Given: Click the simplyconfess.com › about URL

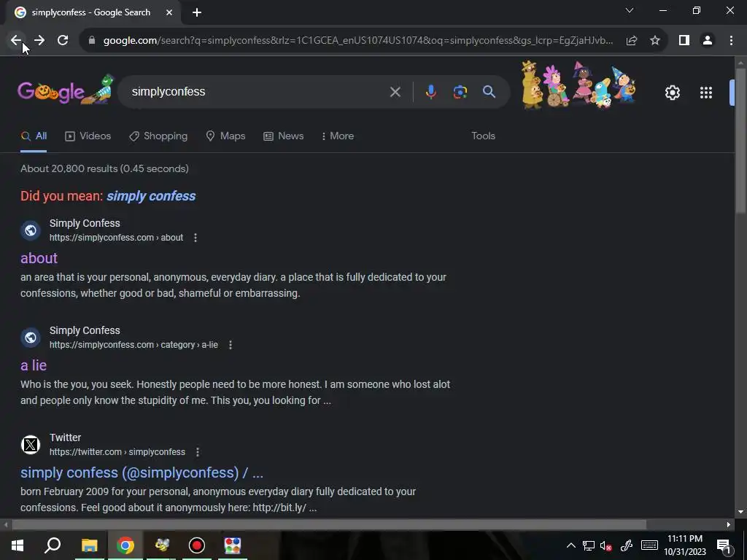Looking at the screenshot, I should [116, 238].
